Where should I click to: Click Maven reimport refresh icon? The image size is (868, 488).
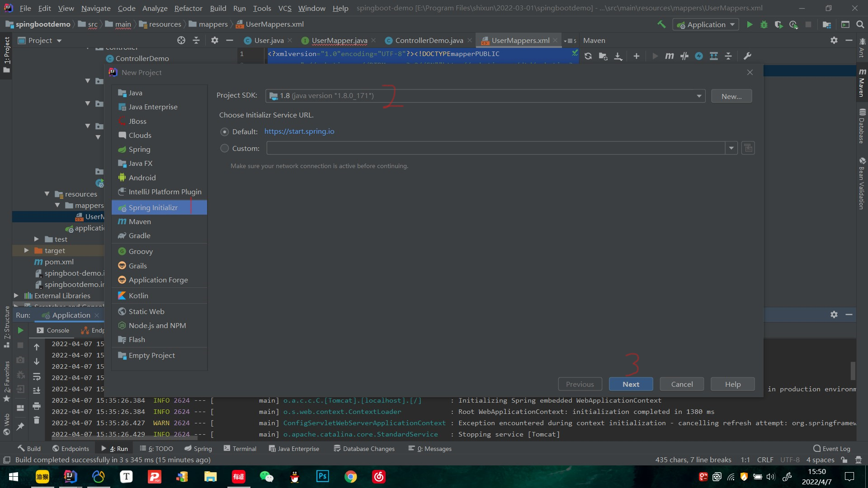588,56
